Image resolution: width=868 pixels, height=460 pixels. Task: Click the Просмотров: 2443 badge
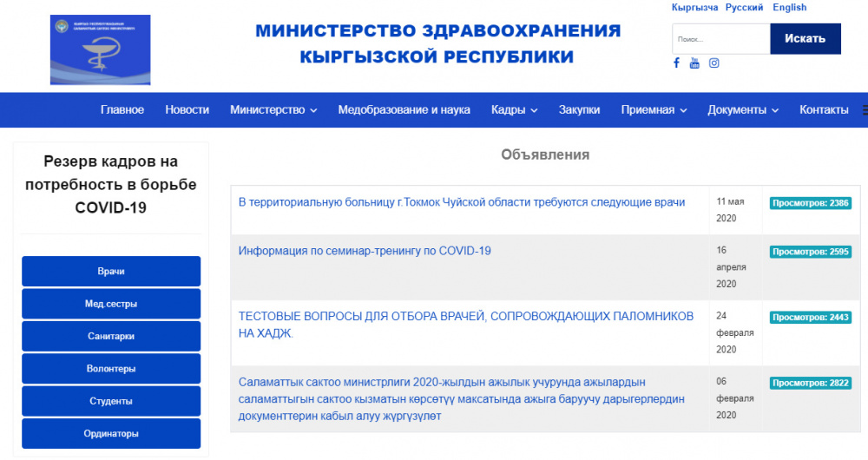click(x=811, y=317)
